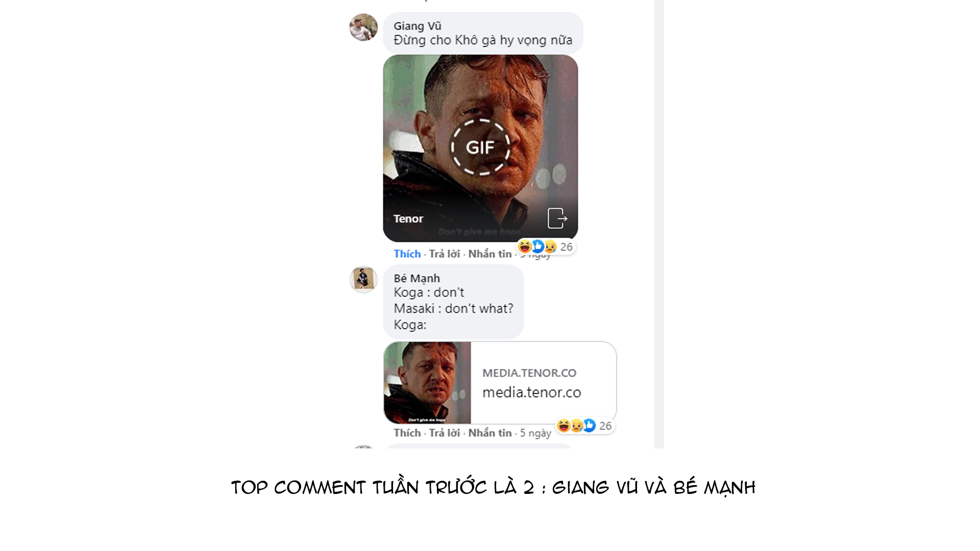
Task: Click Nhắn tin under Giang Vũ's comment
Action: pyautogui.click(x=489, y=254)
